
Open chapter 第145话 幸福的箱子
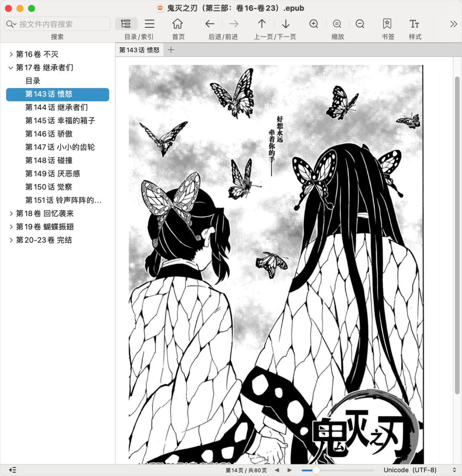click(x=60, y=120)
